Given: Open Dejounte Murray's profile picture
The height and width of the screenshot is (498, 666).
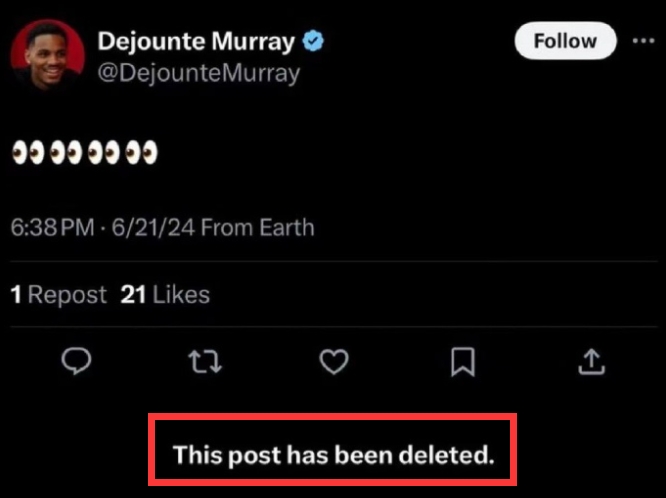Looking at the screenshot, I should click(x=48, y=55).
